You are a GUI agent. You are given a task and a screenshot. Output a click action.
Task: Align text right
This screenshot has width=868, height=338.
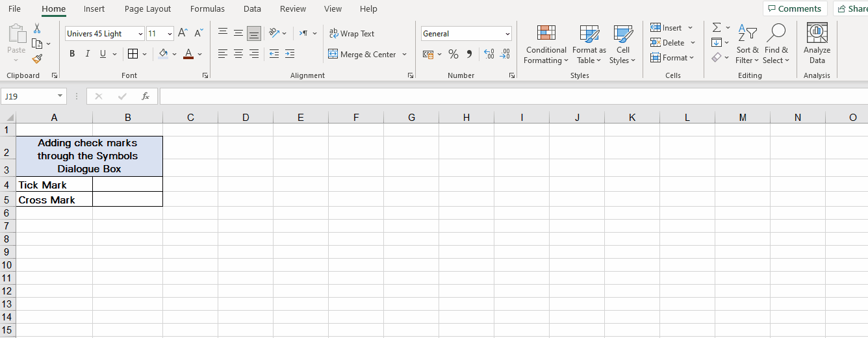click(254, 54)
